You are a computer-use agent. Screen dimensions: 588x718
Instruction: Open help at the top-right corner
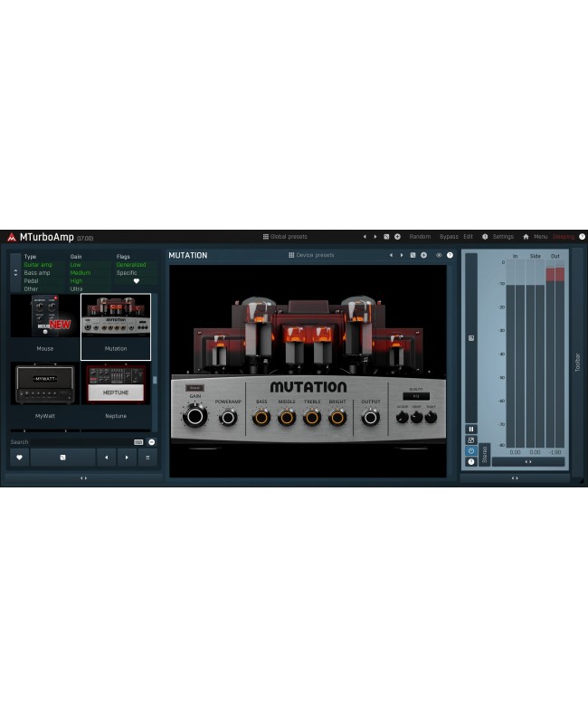coord(582,237)
